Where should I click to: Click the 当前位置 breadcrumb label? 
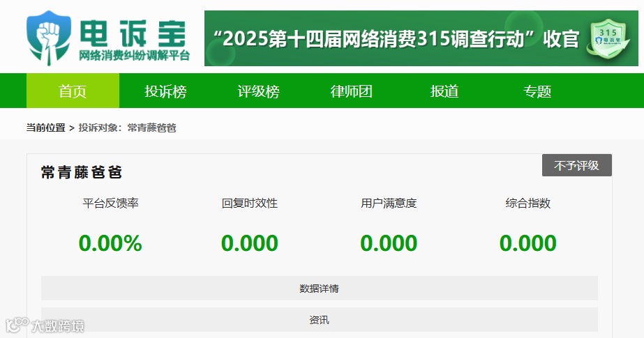46,128
